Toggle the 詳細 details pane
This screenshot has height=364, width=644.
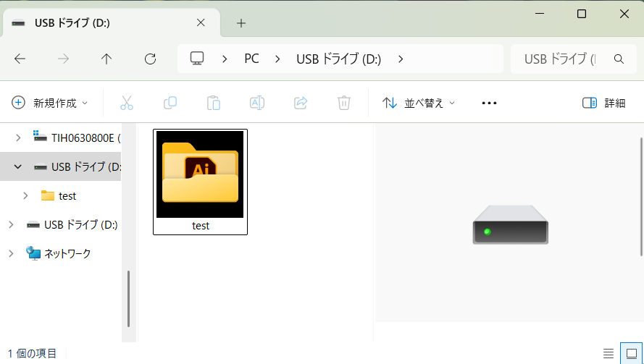click(x=603, y=103)
